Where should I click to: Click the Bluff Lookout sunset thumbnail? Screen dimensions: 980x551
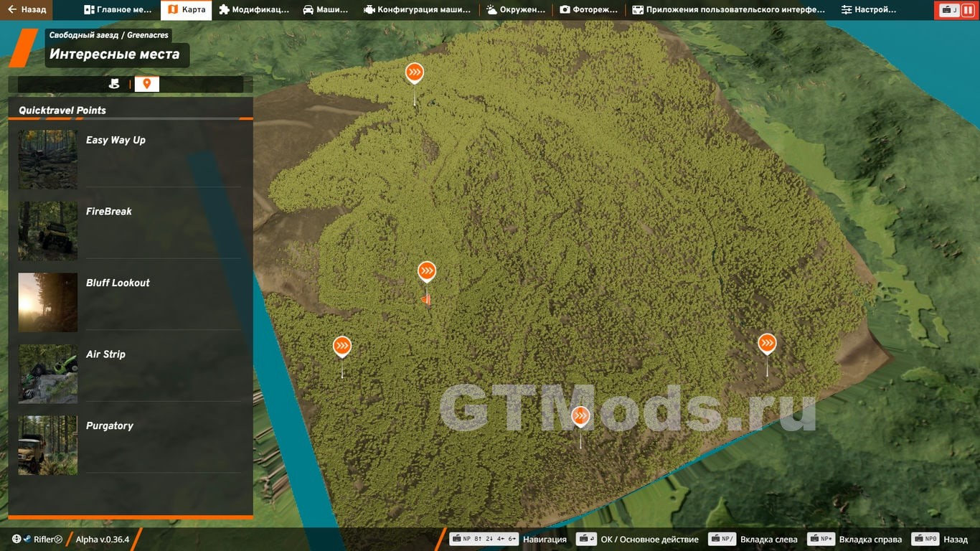point(48,302)
